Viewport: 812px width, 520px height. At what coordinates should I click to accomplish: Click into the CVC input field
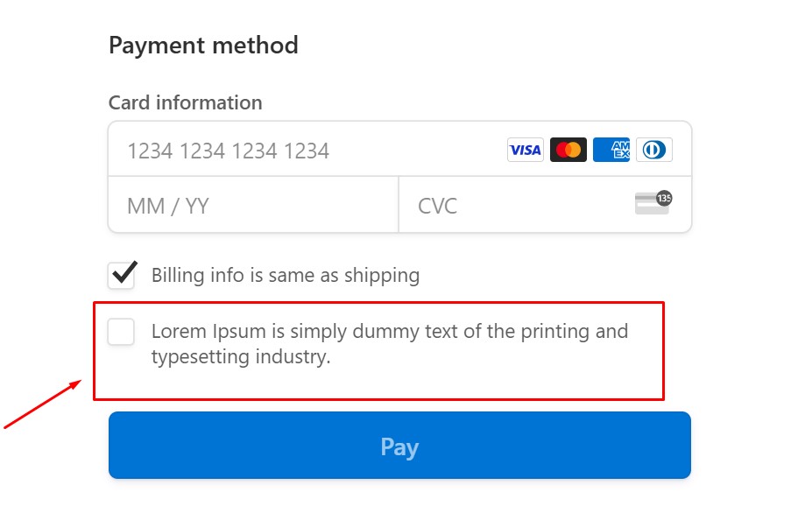point(517,206)
